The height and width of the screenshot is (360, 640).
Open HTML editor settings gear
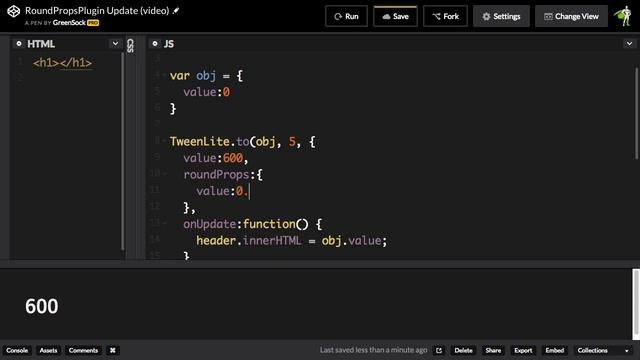click(x=18, y=44)
